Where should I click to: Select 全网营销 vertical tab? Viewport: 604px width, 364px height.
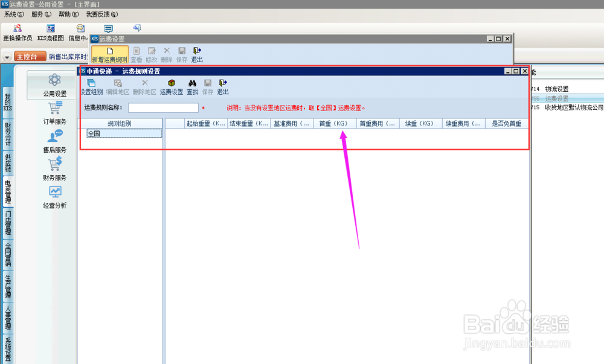tap(8, 254)
